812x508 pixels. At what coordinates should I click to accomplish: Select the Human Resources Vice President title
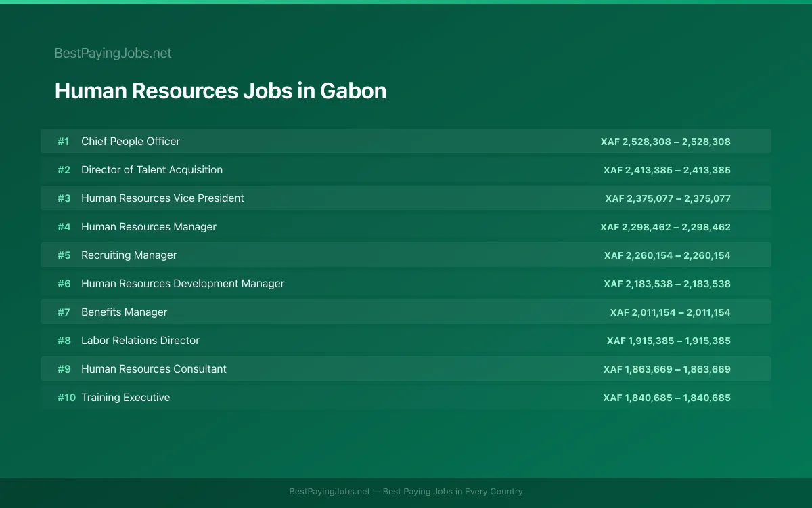[162, 198]
